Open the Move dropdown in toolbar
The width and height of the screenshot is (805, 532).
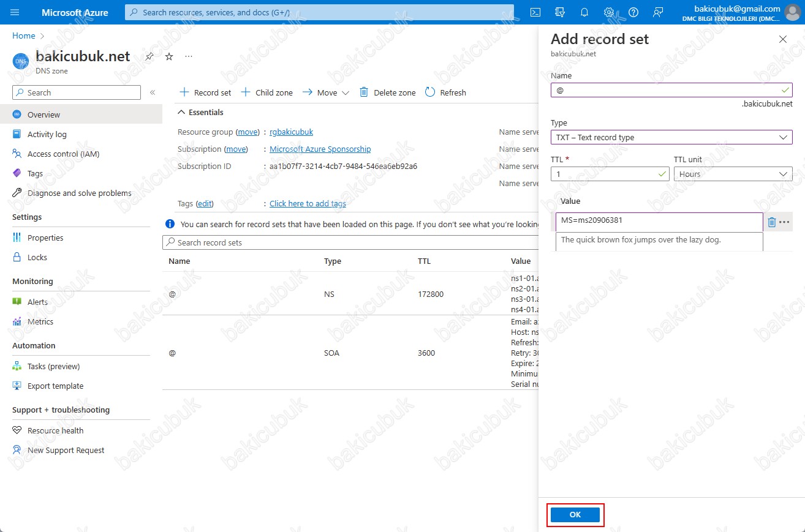(x=325, y=92)
